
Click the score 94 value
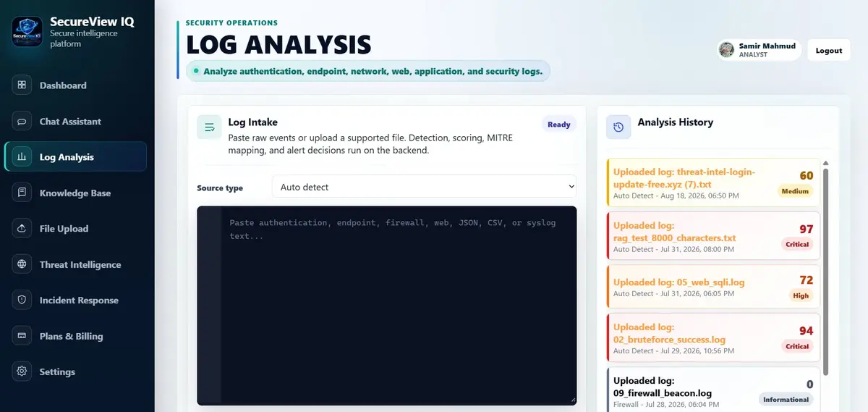point(807,330)
